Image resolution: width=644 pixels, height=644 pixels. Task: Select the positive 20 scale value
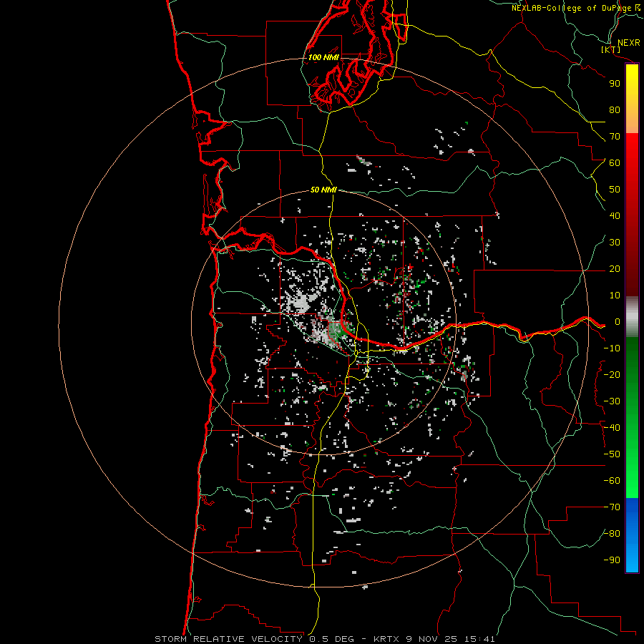point(615,269)
